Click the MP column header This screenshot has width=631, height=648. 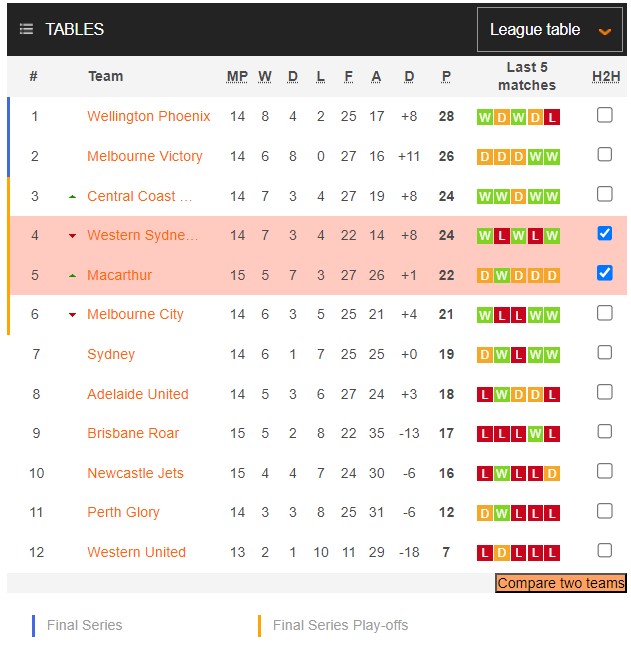tap(237, 76)
